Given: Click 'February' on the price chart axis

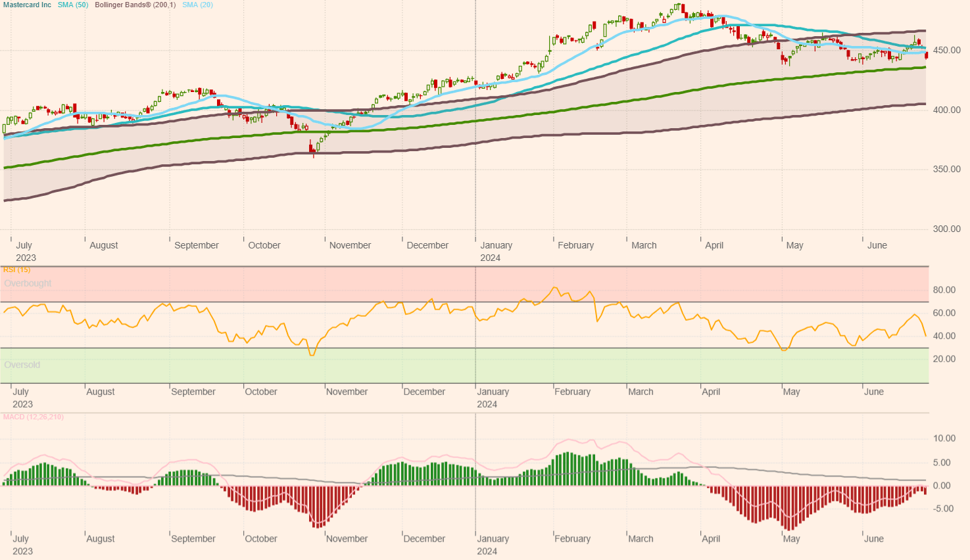Looking at the screenshot, I should [x=576, y=245].
